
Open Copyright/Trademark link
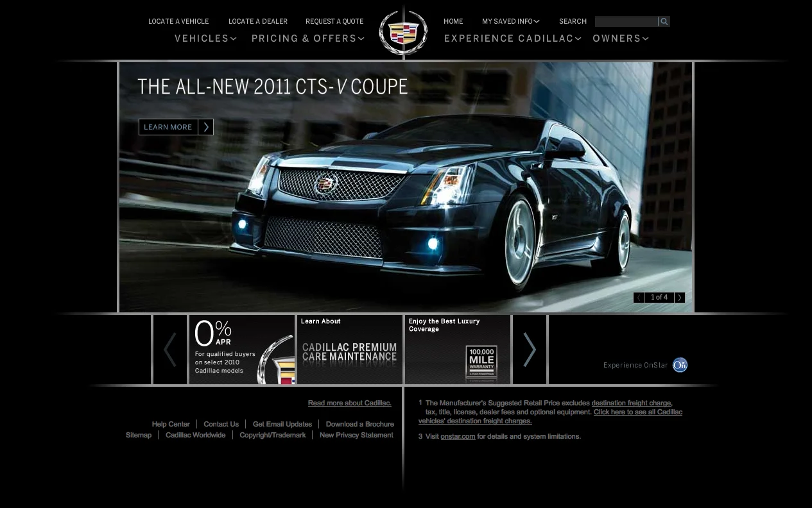[x=272, y=435]
